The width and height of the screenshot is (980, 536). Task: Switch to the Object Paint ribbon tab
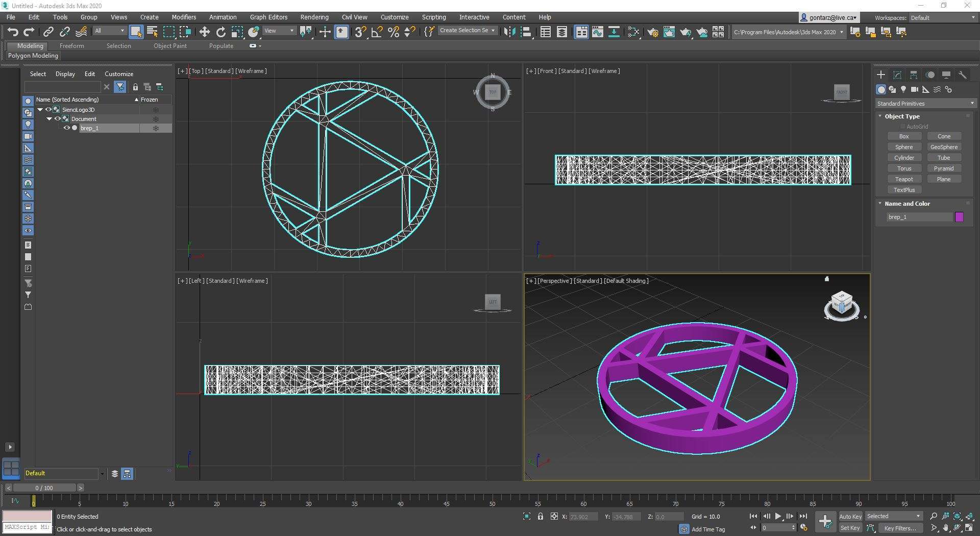(170, 46)
